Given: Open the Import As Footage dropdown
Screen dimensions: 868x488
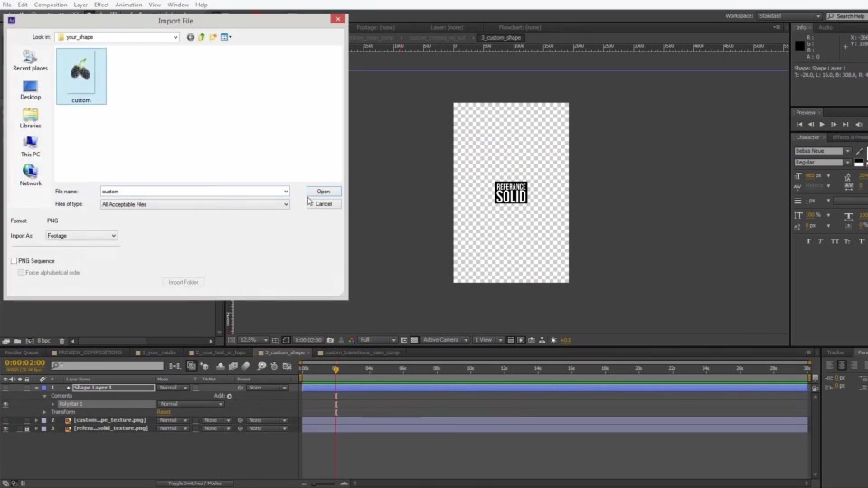Looking at the screenshot, I should [x=81, y=236].
